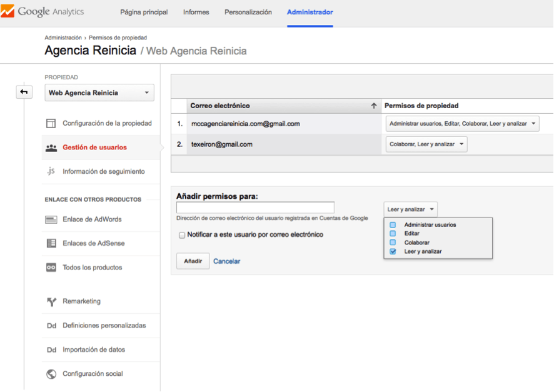Enable Notificar a este usuario checkbox

(182, 235)
